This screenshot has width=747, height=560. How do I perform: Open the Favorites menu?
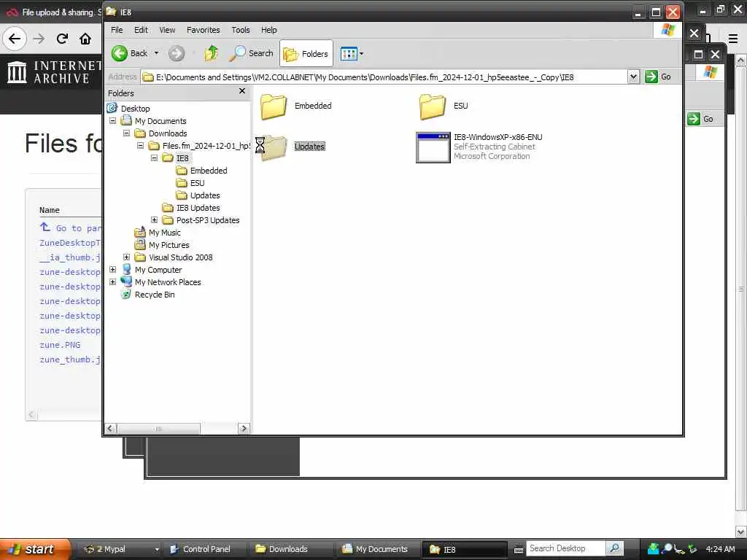point(204,30)
